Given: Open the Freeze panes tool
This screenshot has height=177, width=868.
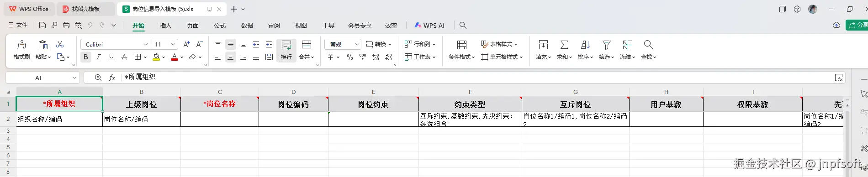Looking at the screenshot, I should pyautogui.click(x=627, y=45).
